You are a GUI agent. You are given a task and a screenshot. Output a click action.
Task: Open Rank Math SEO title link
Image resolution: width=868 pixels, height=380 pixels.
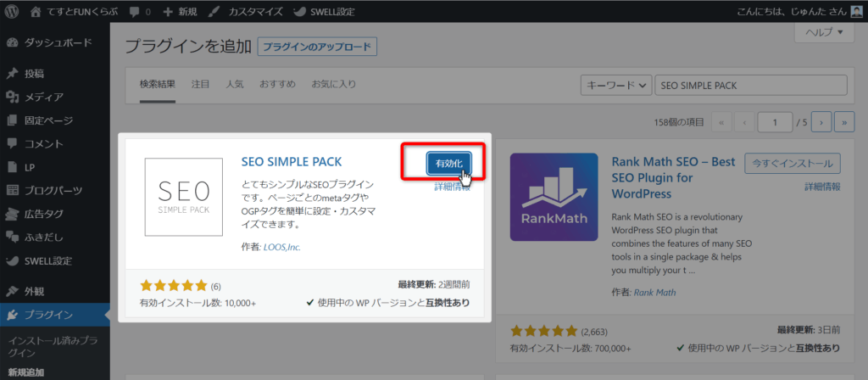[x=674, y=178]
